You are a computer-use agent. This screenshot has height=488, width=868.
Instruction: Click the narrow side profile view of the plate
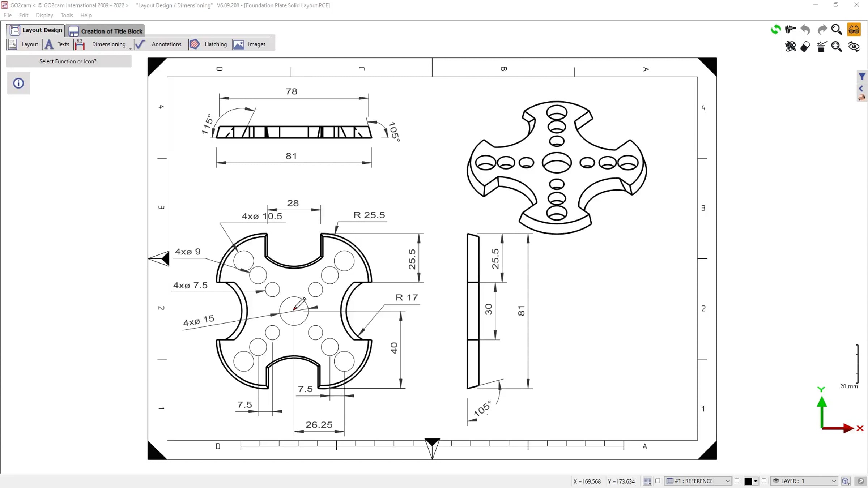click(473, 311)
